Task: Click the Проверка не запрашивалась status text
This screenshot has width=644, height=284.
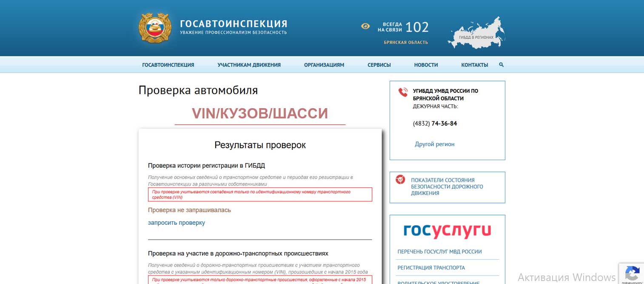Action: (x=189, y=210)
